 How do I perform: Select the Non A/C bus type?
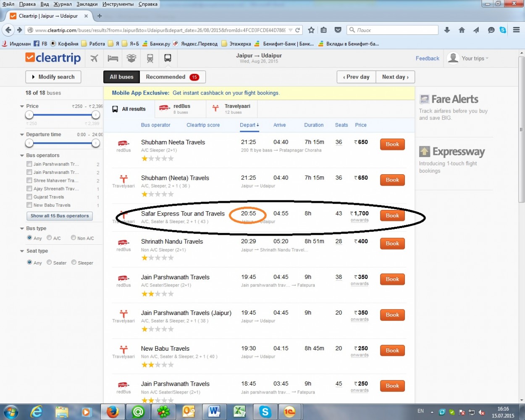pyautogui.click(x=73, y=238)
